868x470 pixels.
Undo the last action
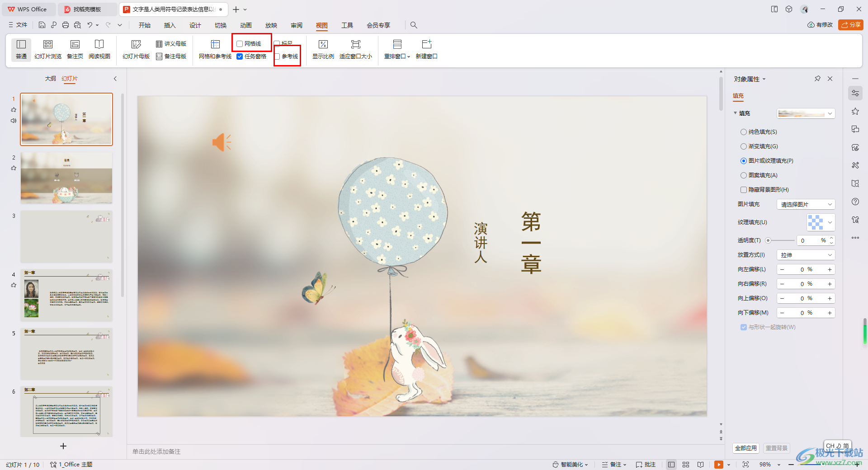pyautogui.click(x=90, y=25)
